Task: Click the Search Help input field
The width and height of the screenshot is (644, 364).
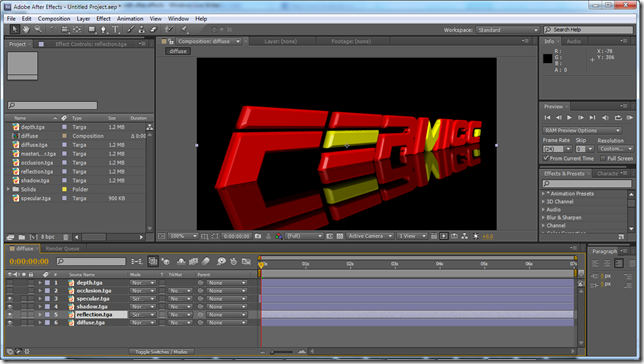Action: 589,30
